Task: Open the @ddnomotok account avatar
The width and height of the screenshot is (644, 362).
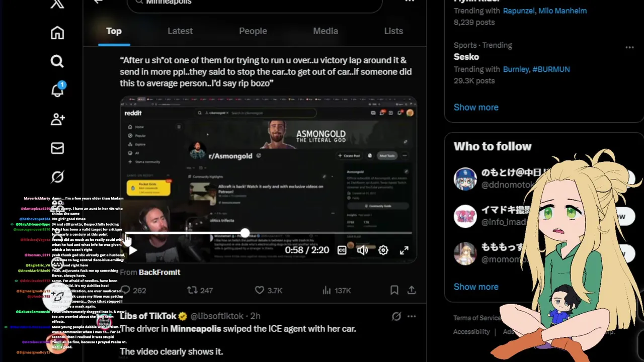Action: [x=465, y=179]
